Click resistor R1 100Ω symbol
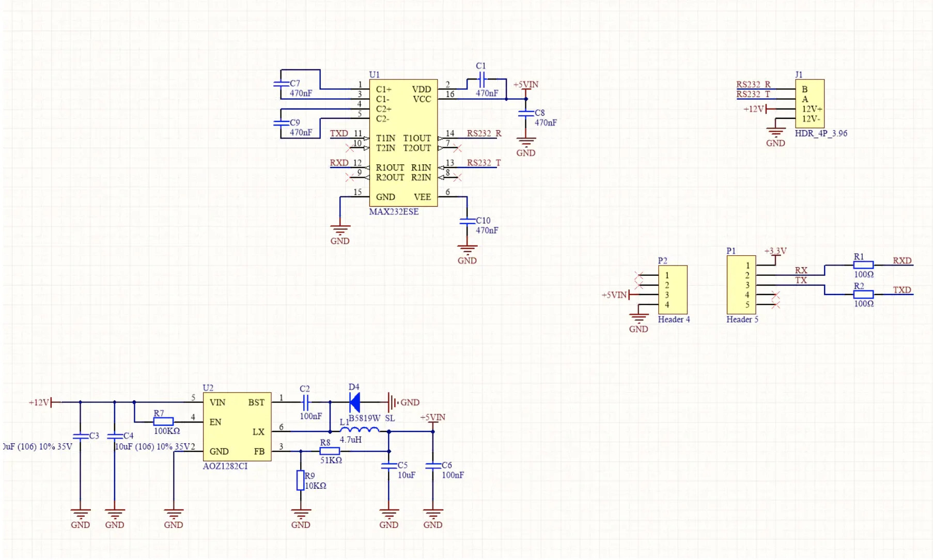Image resolution: width=933 pixels, height=560 pixels. coord(863,265)
